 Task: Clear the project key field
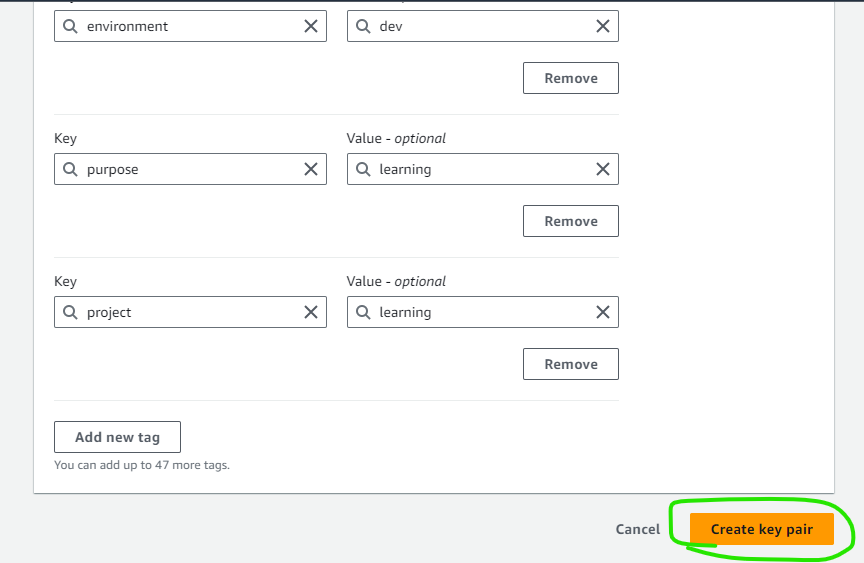311,312
